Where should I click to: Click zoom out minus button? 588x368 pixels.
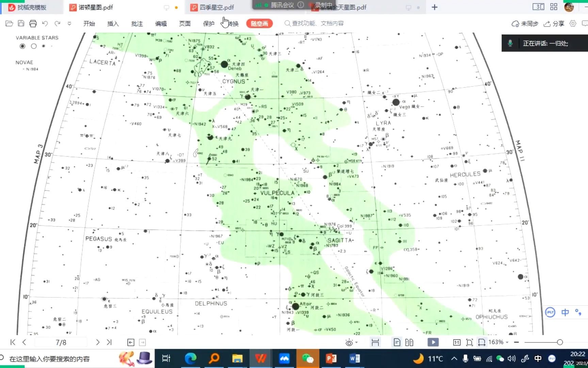517,342
